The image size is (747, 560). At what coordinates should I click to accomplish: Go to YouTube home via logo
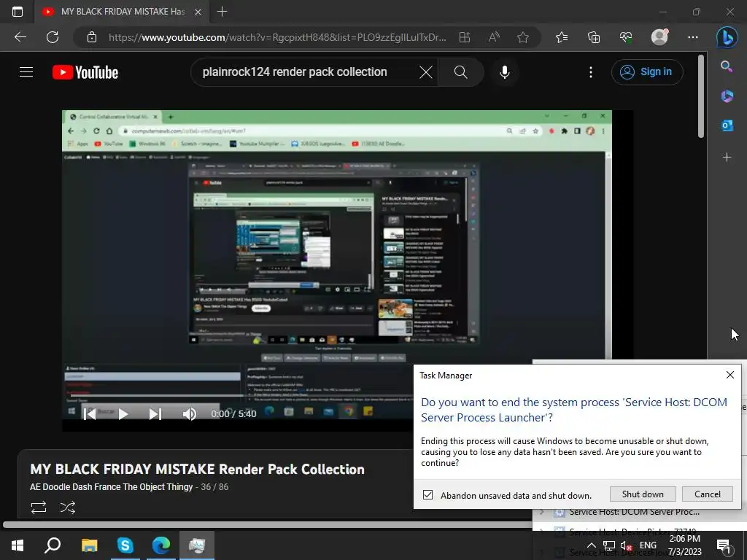(85, 72)
